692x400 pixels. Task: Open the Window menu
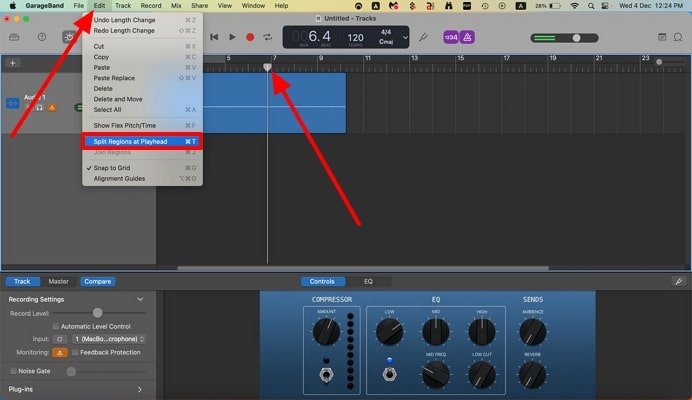pos(253,6)
